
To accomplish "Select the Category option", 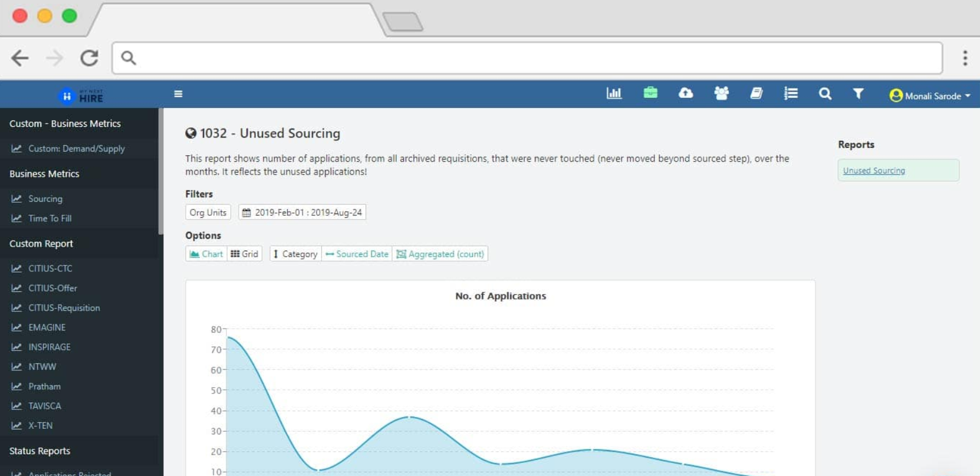I will pos(295,254).
